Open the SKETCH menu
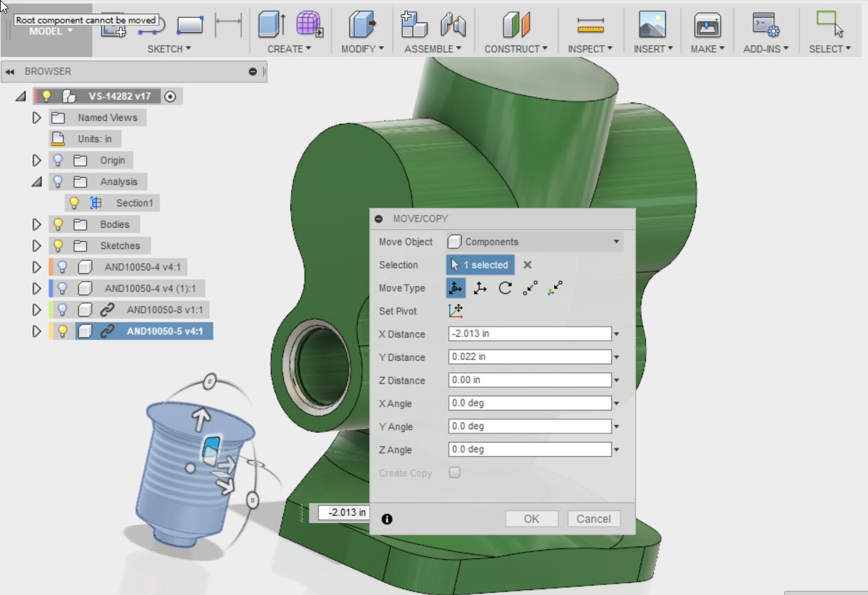This screenshot has width=868, height=595. tap(169, 49)
